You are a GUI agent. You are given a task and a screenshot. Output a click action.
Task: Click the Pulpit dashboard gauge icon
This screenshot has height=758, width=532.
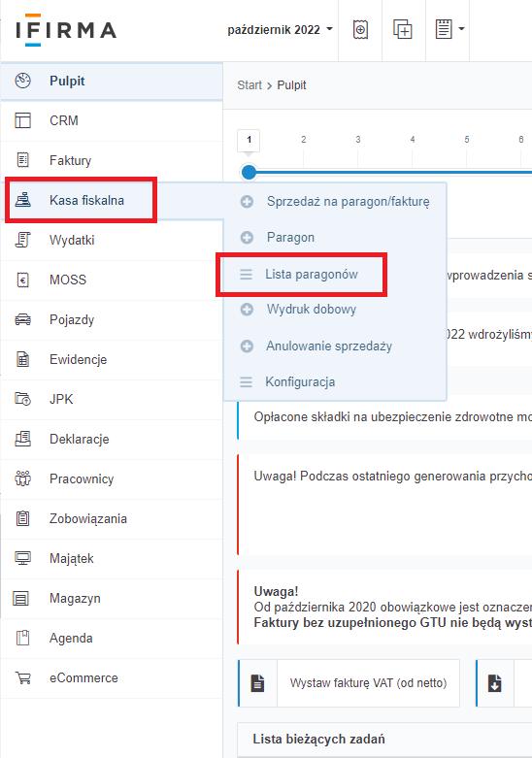[x=22, y=81]
